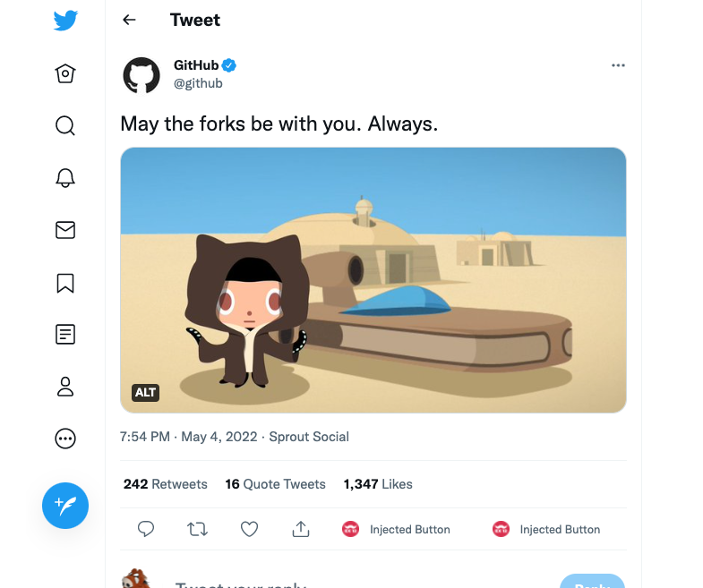This screenshot has height=588, width=703.
Task: View the 242 Retweets list
Action: click(x=166, y=484)
